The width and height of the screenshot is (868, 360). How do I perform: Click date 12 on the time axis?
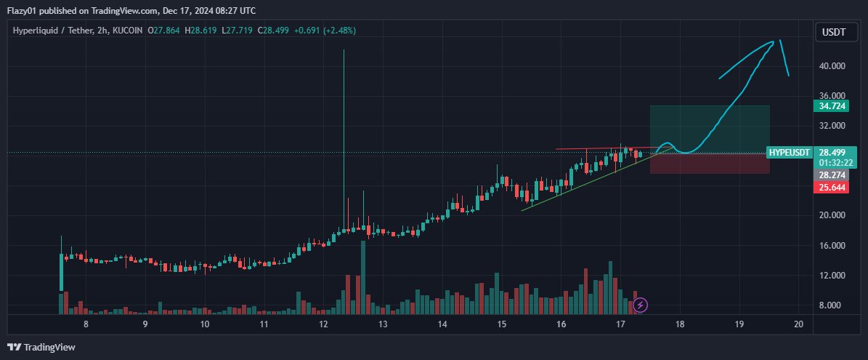tap(323, 324)
